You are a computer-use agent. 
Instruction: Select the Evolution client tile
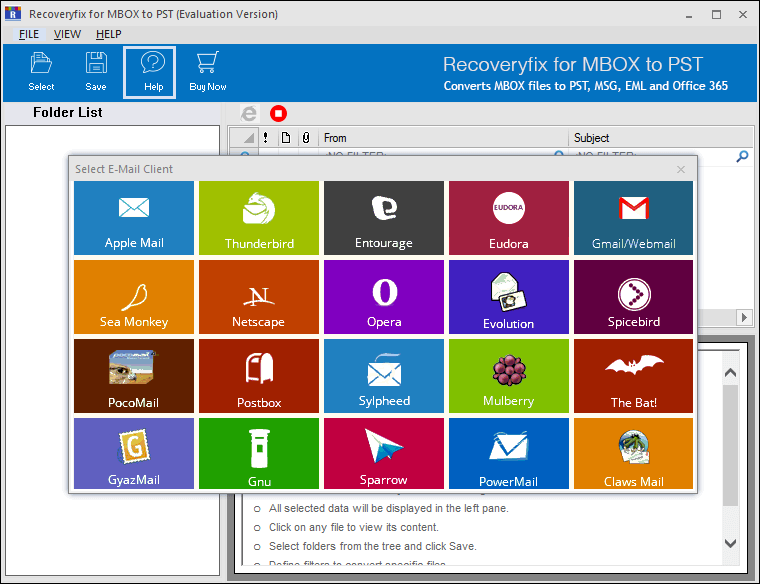click(x=509, y=297)
